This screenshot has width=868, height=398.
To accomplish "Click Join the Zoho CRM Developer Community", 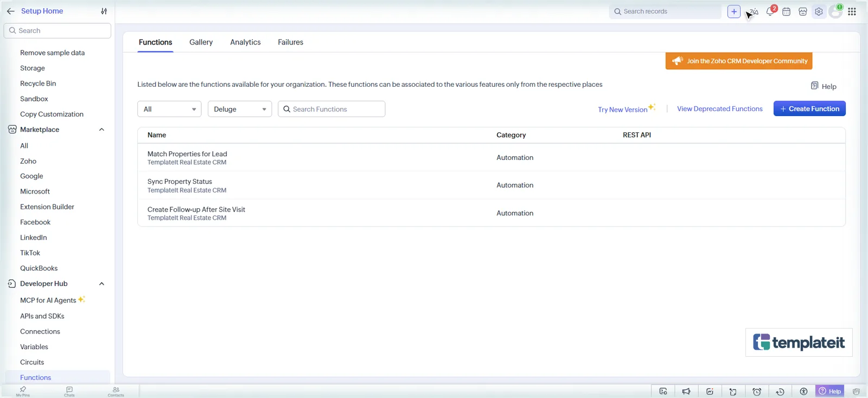I will click(x=739, y=61).
